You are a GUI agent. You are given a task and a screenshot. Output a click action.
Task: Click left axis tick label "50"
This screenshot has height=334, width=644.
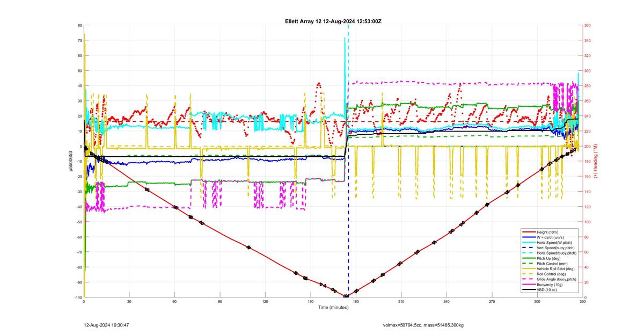(79, 71)
